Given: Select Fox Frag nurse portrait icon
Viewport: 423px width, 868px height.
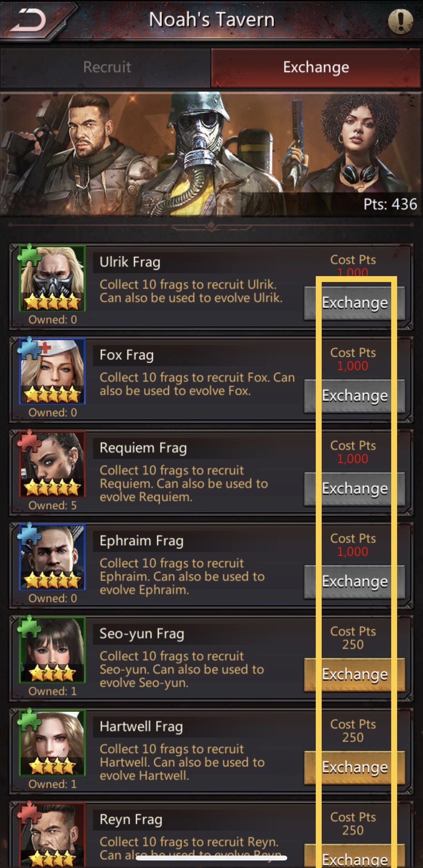Looking at the screenshot, I should (52, 371).
